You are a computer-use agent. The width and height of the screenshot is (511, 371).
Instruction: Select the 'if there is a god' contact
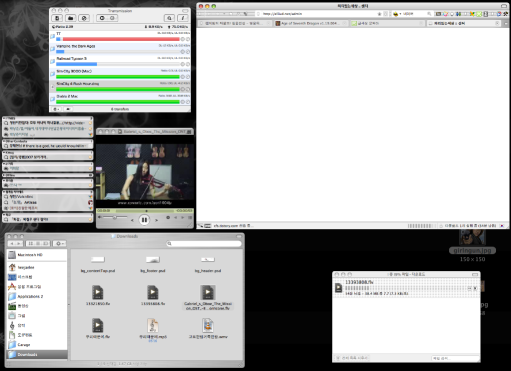tap(48, 146)
